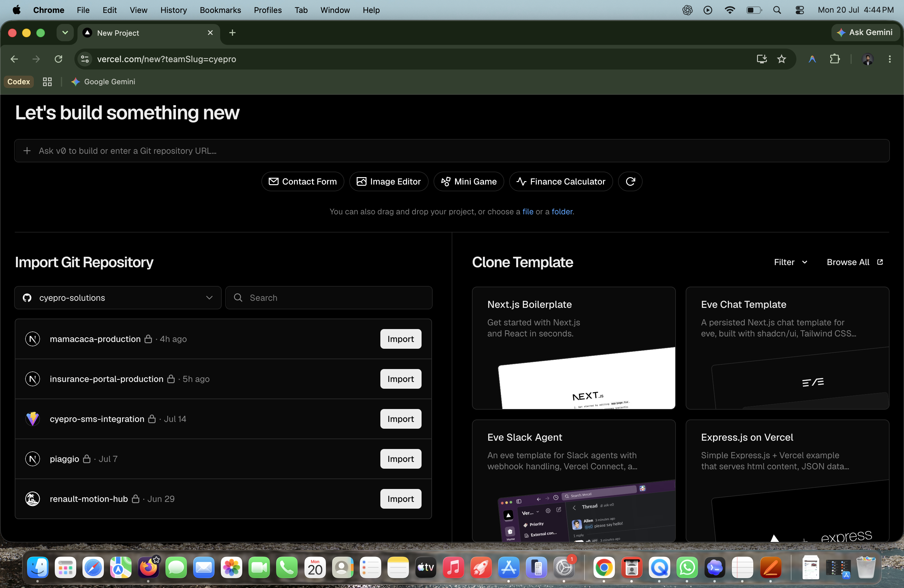Import the insurance-portal-production repository
The image size is (904, 588).
tap(401, 379)
